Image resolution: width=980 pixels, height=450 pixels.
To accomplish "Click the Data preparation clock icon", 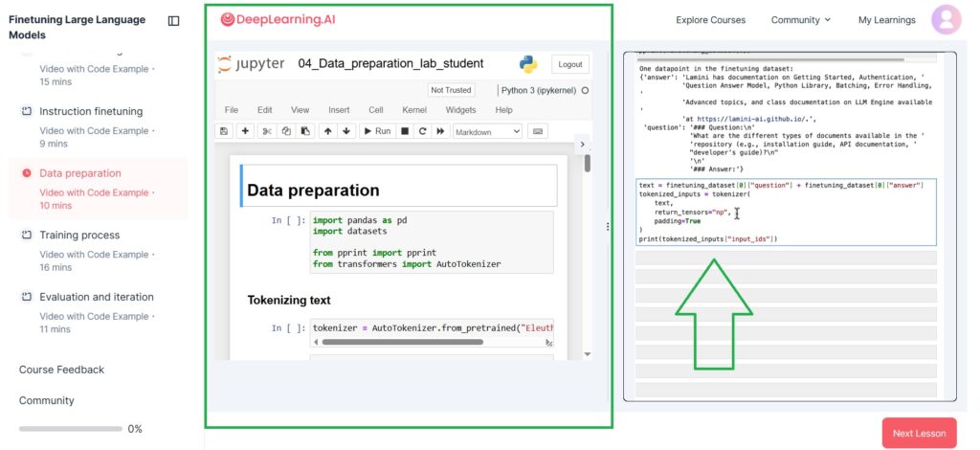I will [x=26, y=173].
